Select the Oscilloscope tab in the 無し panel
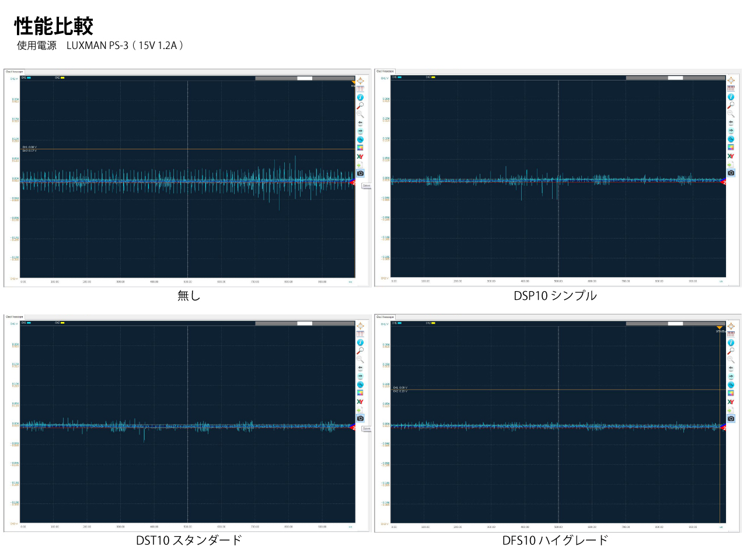The image size is (747, 560). pos(14,72)
